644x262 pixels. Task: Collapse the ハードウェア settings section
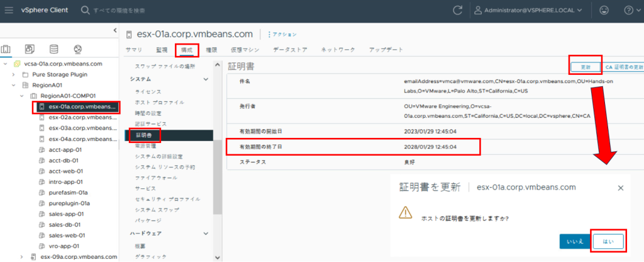206,233
